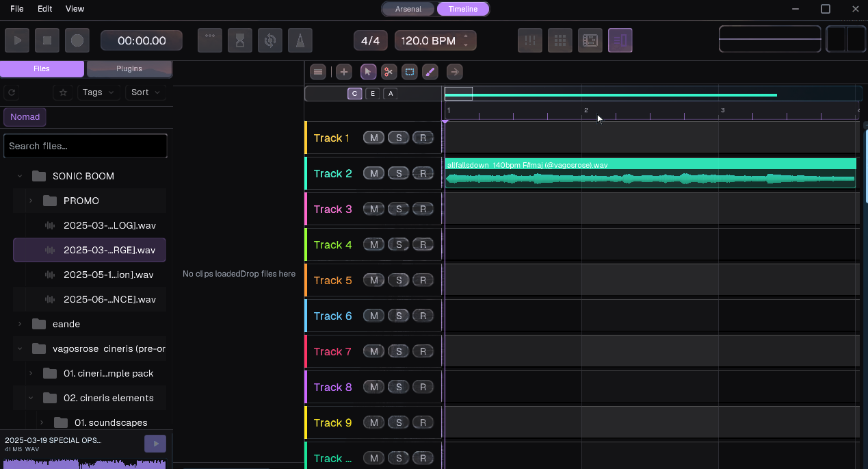The image size is (868, 469).
Task: Open the timeline hamburger menu icon
Action: coord(317,71)
